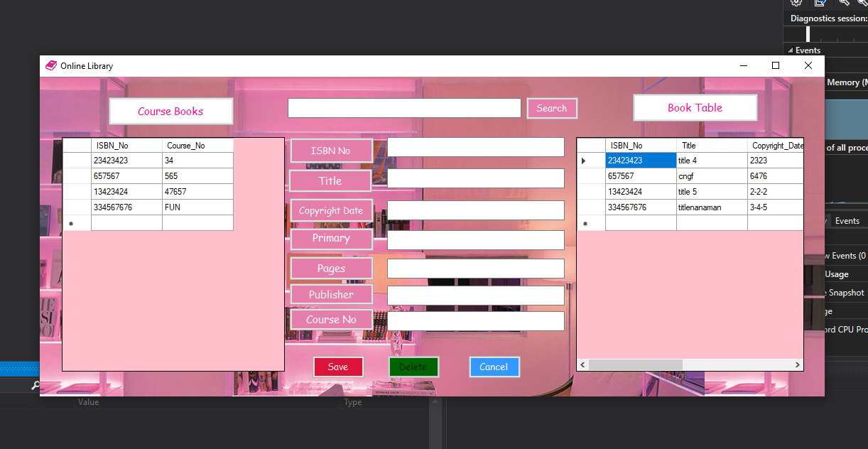Click the Publisher input field

tap(476, 295)
